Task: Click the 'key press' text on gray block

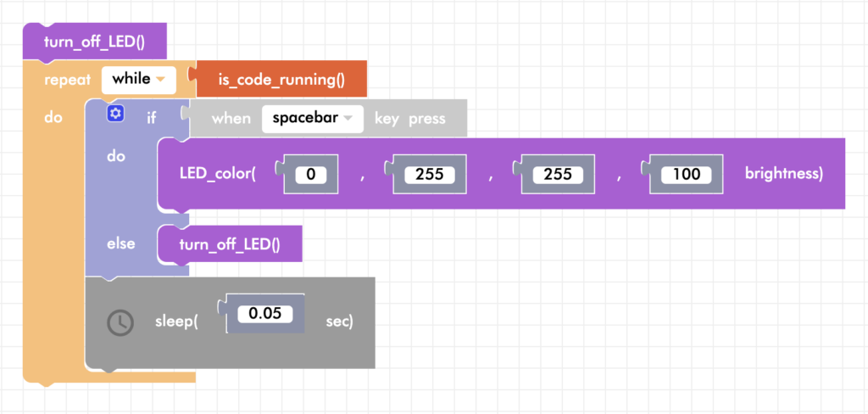Action: [409, 119]
